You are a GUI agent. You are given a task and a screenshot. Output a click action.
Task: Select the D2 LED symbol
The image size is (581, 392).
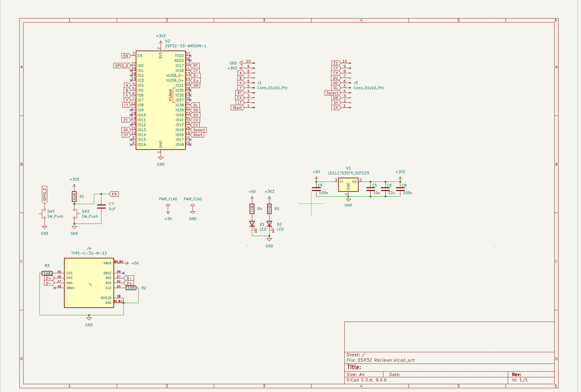[269, 224]
